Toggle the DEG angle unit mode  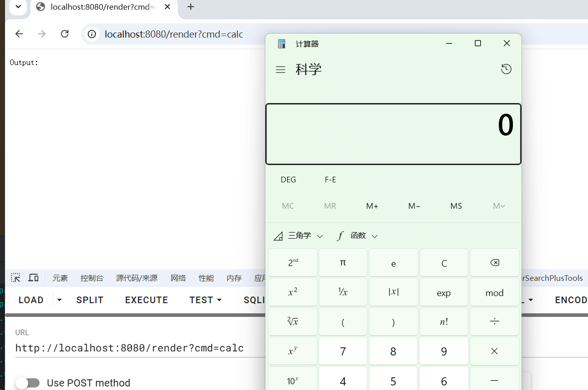288,180
